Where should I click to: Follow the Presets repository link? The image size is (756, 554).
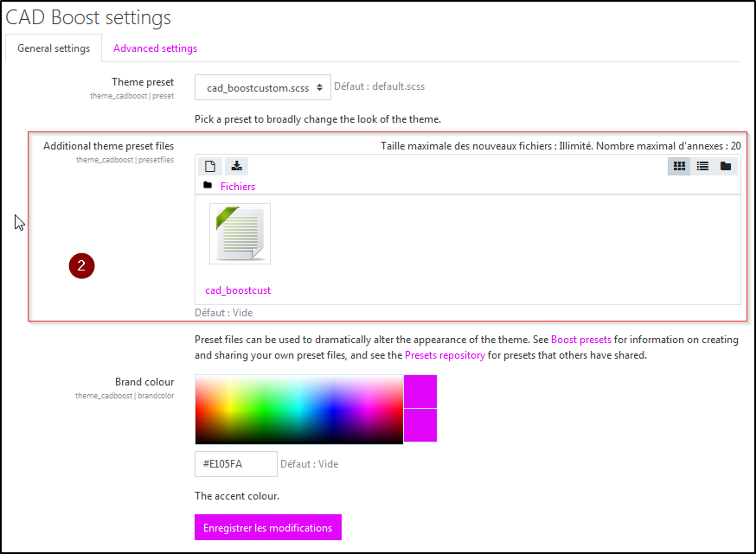coord(445,355)
